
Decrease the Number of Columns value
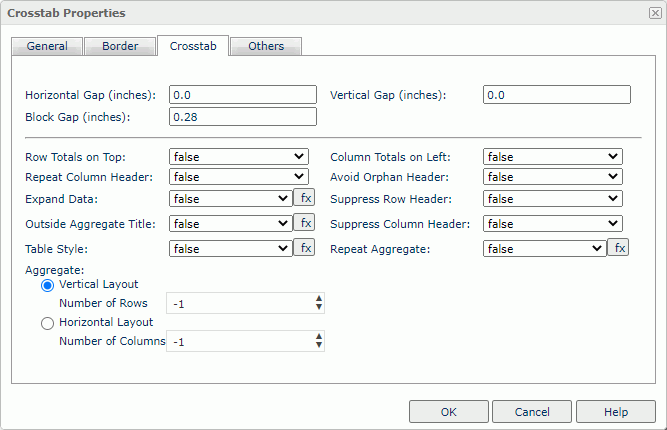[x=319, y=346]
